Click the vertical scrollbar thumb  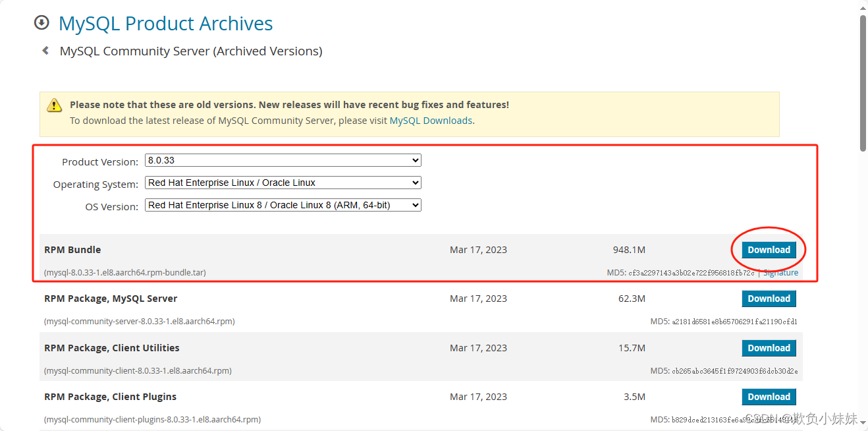coord(863,82)
